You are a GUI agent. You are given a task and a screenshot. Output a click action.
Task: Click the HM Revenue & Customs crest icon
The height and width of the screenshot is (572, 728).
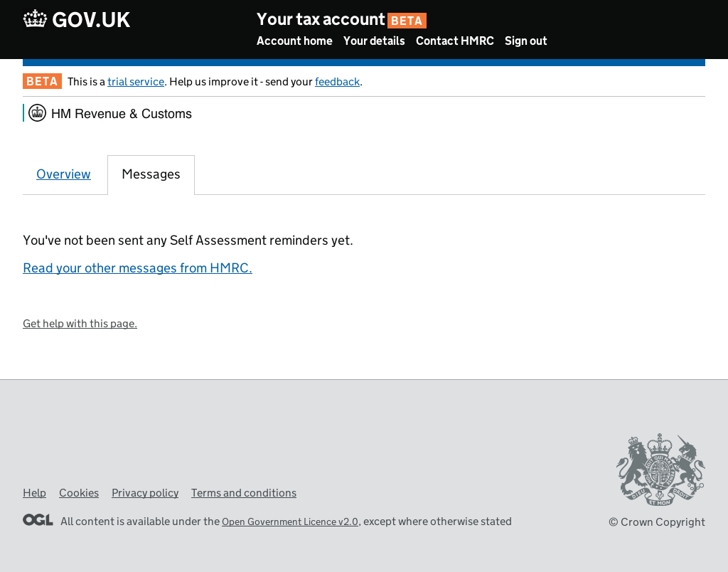[x=37, y=113]
